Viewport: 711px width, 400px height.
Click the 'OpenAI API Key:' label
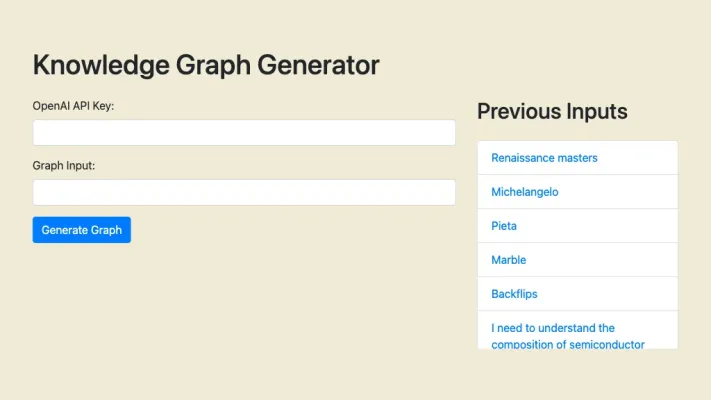tap(74, 105)
